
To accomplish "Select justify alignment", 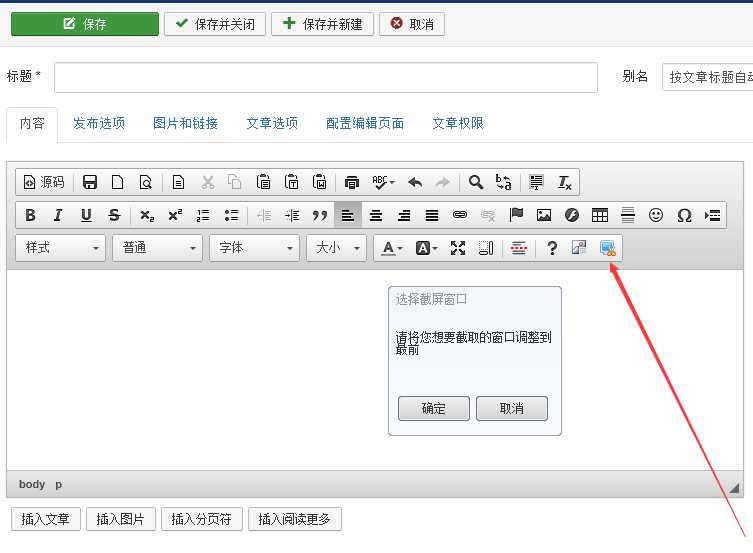I will (432, 215).
